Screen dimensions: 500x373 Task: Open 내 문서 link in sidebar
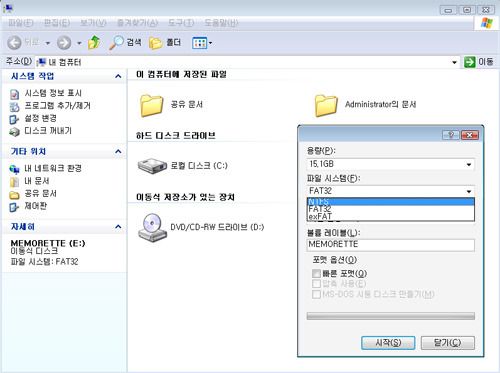pos(37,181)
